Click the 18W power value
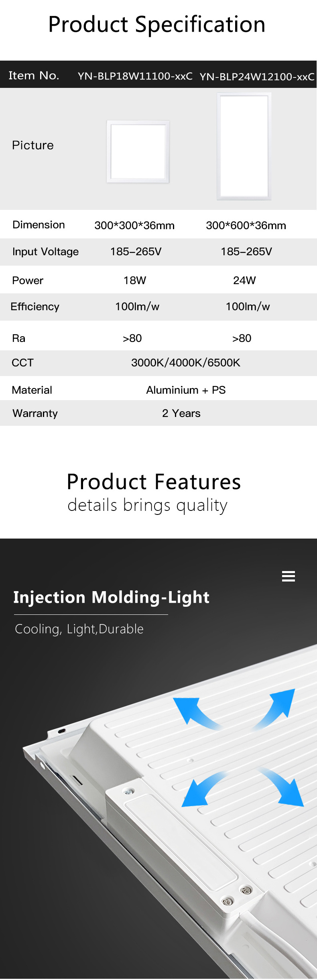The image size is (317, 980). coord(135,281)
